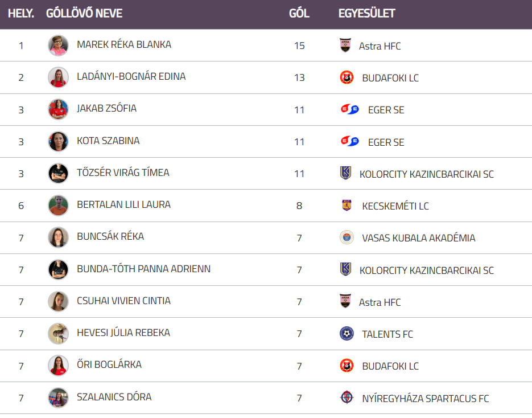The height and width of the screenshot is (418, 532).
Task: Open Buncsák Réka player name link
Action: tap(110, 236)
